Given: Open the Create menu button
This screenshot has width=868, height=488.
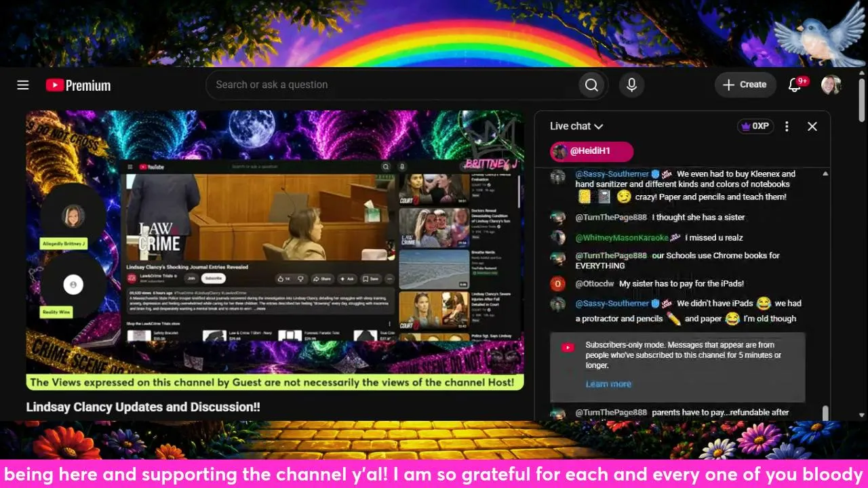Looking at the screenshot, I should tap(745, 85).
